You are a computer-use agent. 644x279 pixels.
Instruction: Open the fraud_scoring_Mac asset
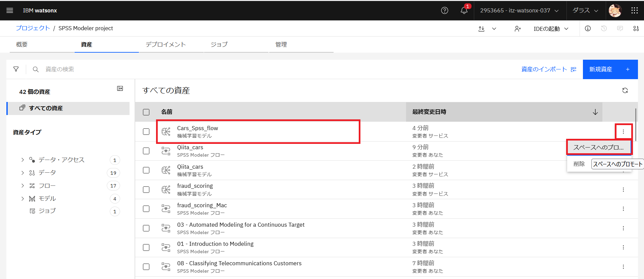(202, 205)
